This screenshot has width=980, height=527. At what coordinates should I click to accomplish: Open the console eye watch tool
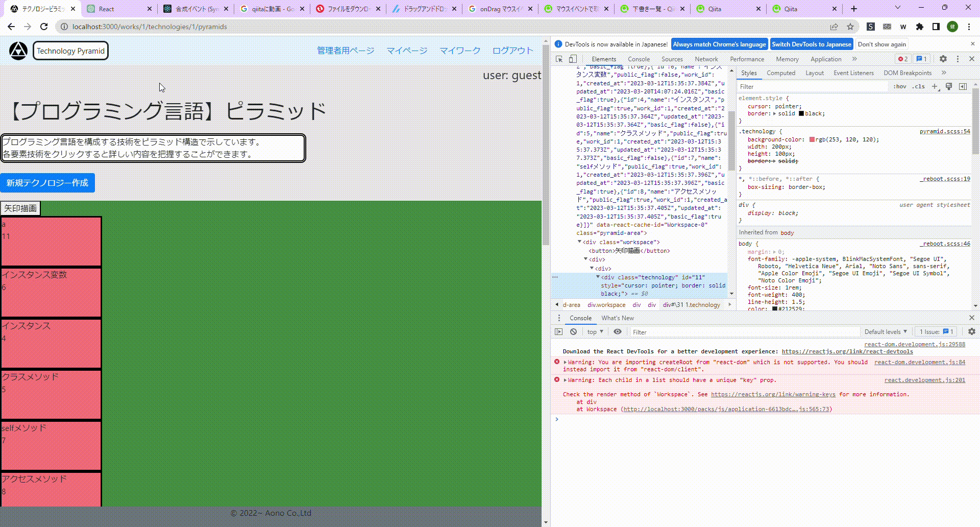pyautogui.click(x=618, y=331)
